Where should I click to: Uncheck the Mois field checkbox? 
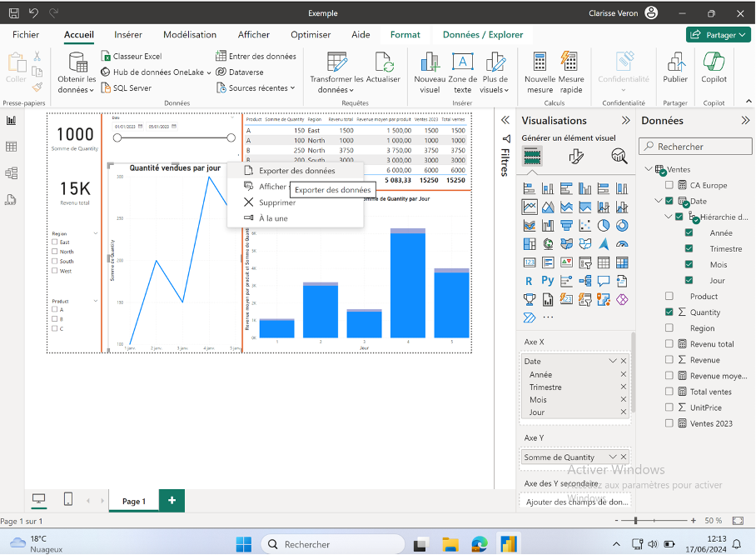(689, 264)
